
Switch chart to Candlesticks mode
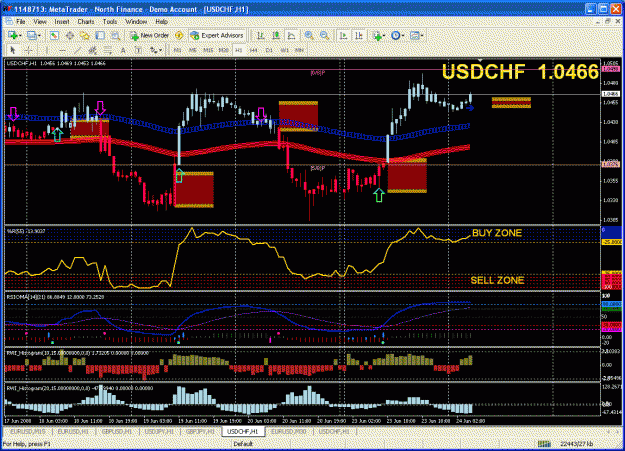276,35
